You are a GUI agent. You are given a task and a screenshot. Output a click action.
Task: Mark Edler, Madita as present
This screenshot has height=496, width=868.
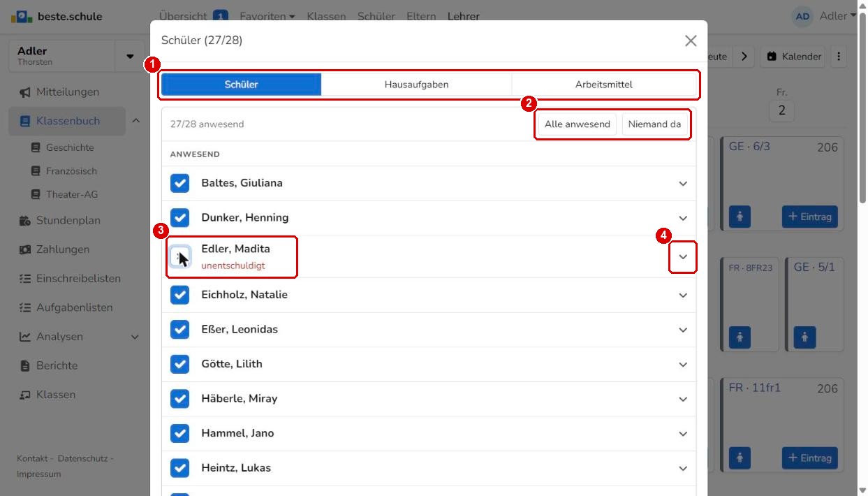click(180, 256)
